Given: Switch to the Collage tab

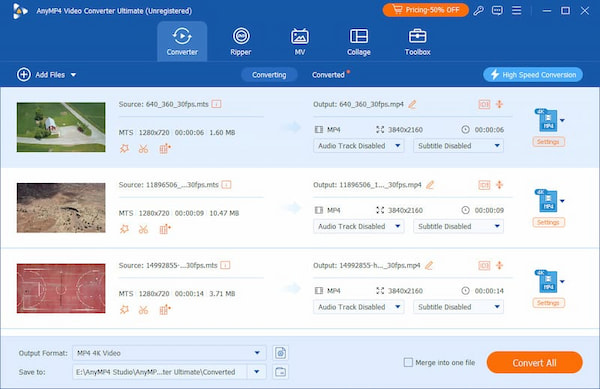Looking at the screenshot, I should [359, 41].
